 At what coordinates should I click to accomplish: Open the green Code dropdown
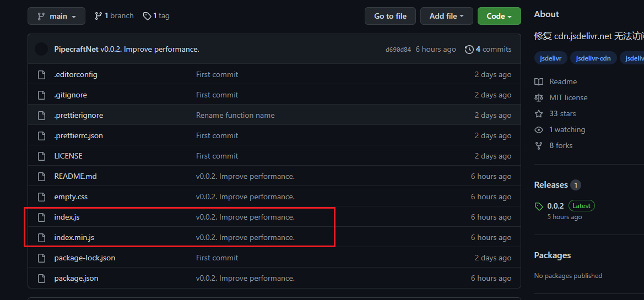coord(499,16)
